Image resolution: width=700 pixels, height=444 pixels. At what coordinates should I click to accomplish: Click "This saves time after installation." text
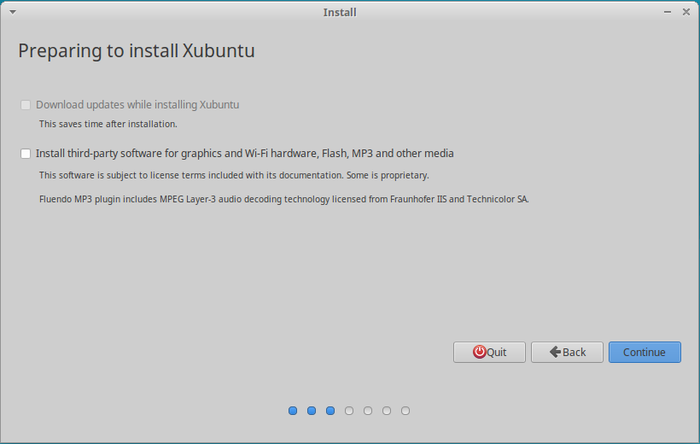[x=108, y=124]
